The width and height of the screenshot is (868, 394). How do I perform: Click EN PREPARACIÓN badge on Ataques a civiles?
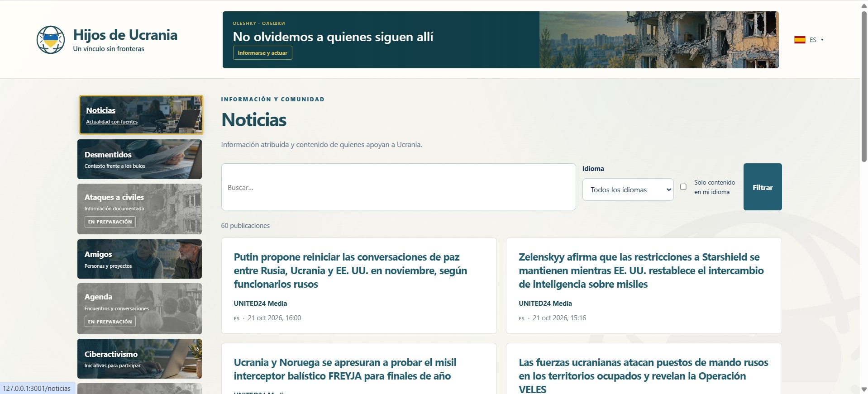pos(110,222)
